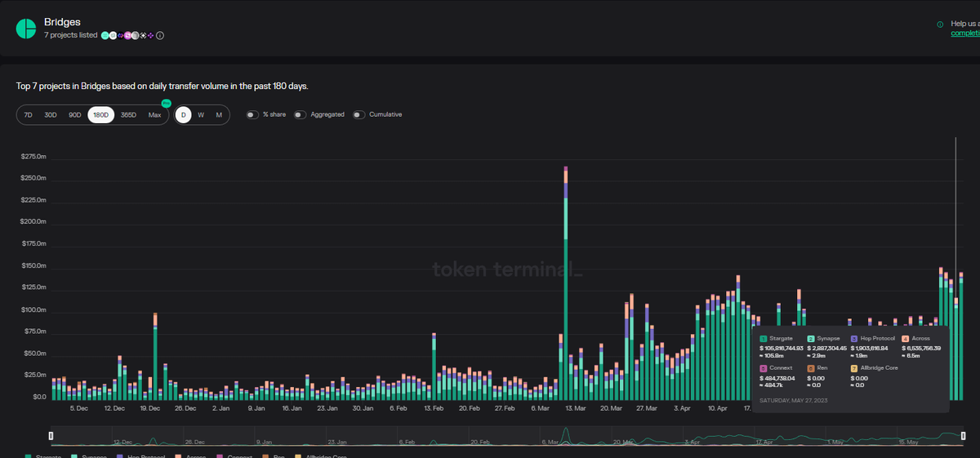980x458 pixels.
Task: Click the 27. Mar x-axis label
Action: tap(646, 407)
